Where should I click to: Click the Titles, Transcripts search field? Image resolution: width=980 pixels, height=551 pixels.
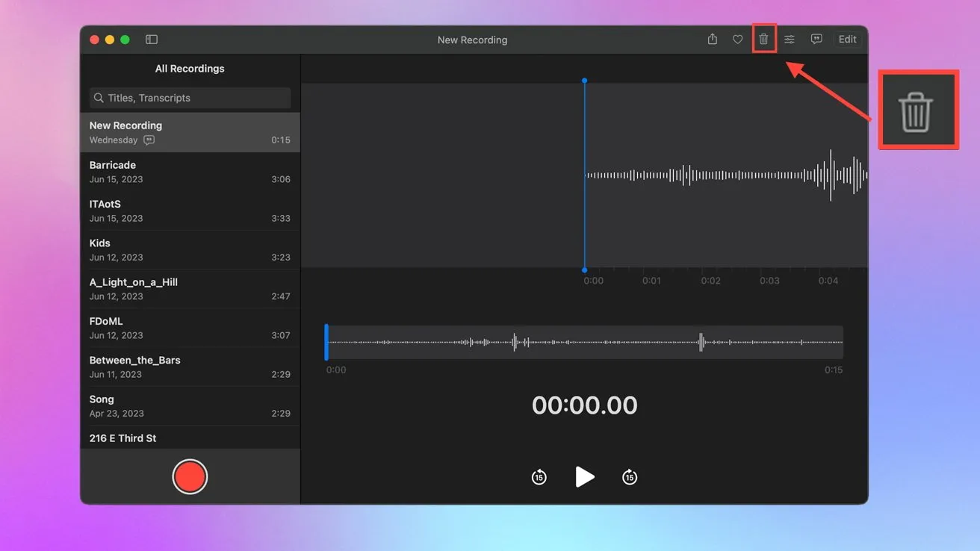tap(190, 98)
